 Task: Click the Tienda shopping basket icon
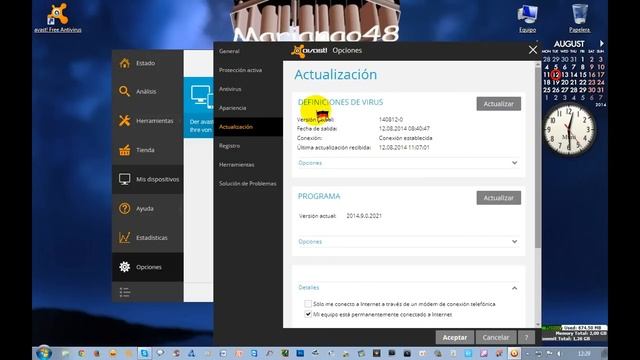[x=124, y=150]
